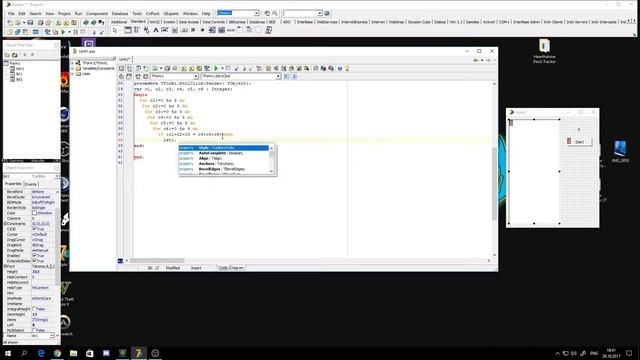Click the Color property swatch clWindow
The image size is (640, 360).
click(34, 213)
